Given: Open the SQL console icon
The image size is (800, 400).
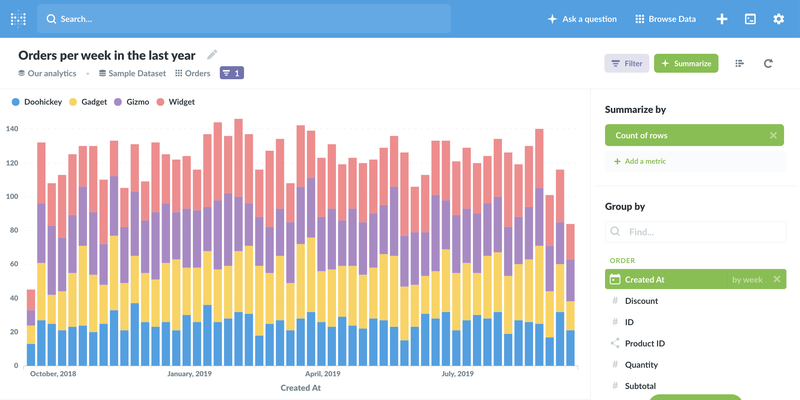Looking at the screenshot, I should click(750, 19).
